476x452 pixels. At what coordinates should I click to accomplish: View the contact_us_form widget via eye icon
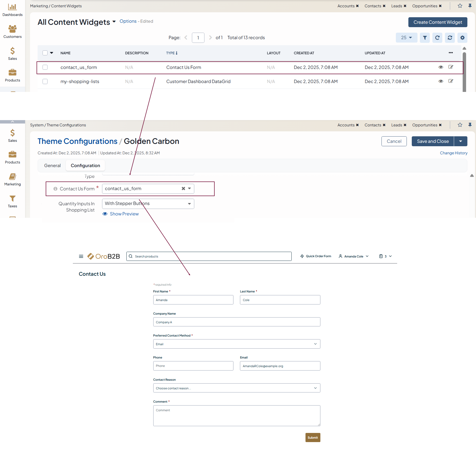[x=441, y=67]
